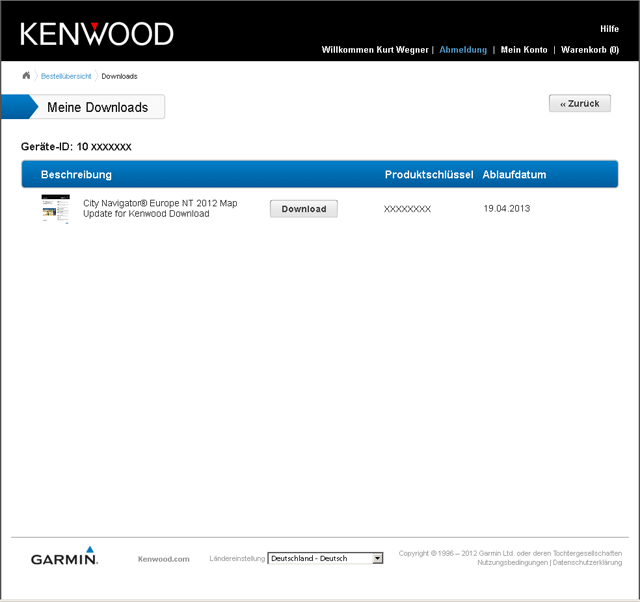Screen dimensions: 640x602
Task: Click the Produktschlüssel column header
Action: tap(428, 175)
